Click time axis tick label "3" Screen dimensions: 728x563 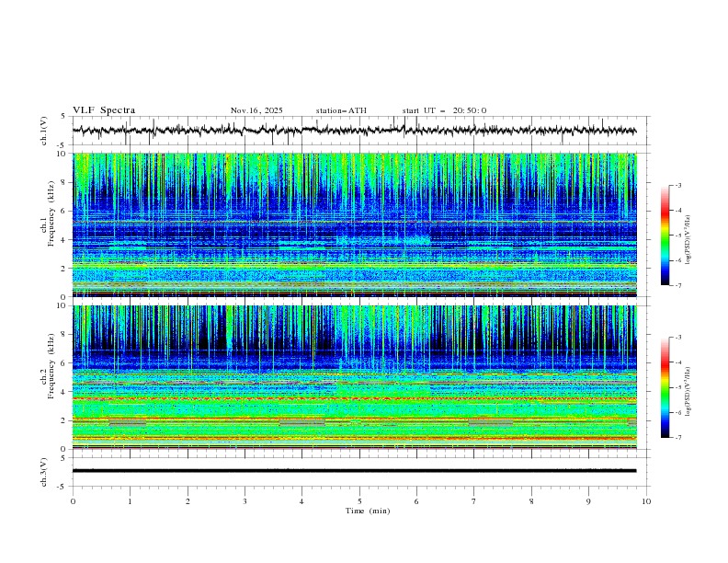tap(245, 501)
